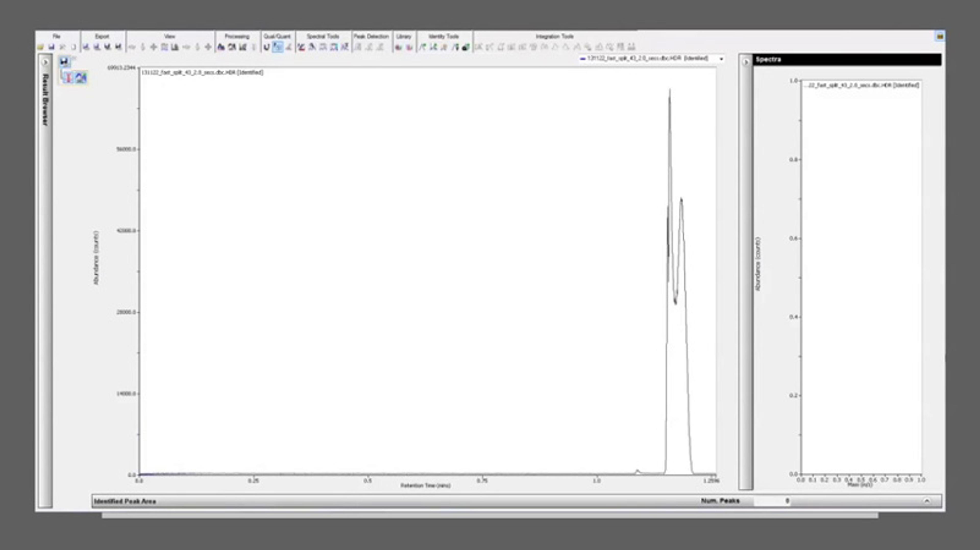The width and height of the screenshot is (980, 550).
Task: Click the save disk icon in File group
Action: (51, 47)
